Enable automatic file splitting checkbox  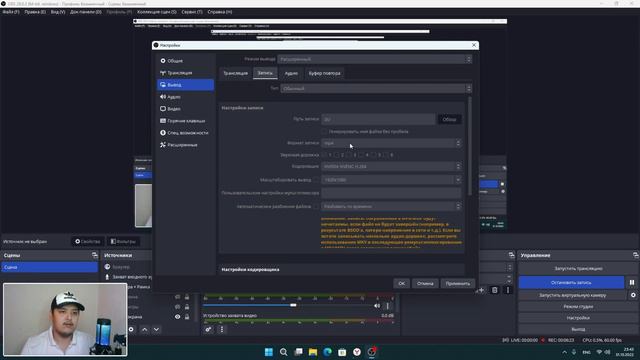pyautogui.click(x=316, y=207)
